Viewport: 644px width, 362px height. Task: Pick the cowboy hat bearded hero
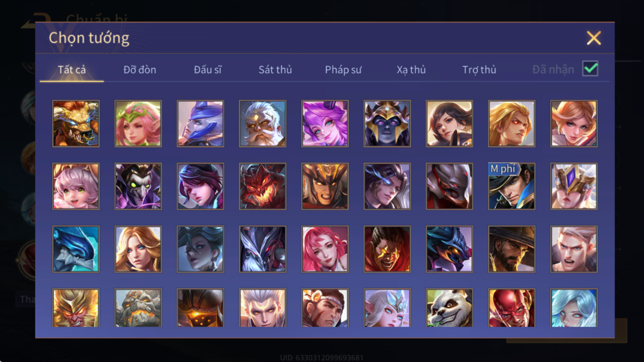[x=512, y=249]
